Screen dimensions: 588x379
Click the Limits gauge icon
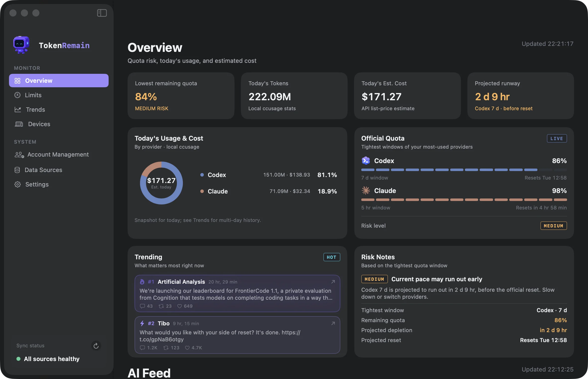(17, 95)
